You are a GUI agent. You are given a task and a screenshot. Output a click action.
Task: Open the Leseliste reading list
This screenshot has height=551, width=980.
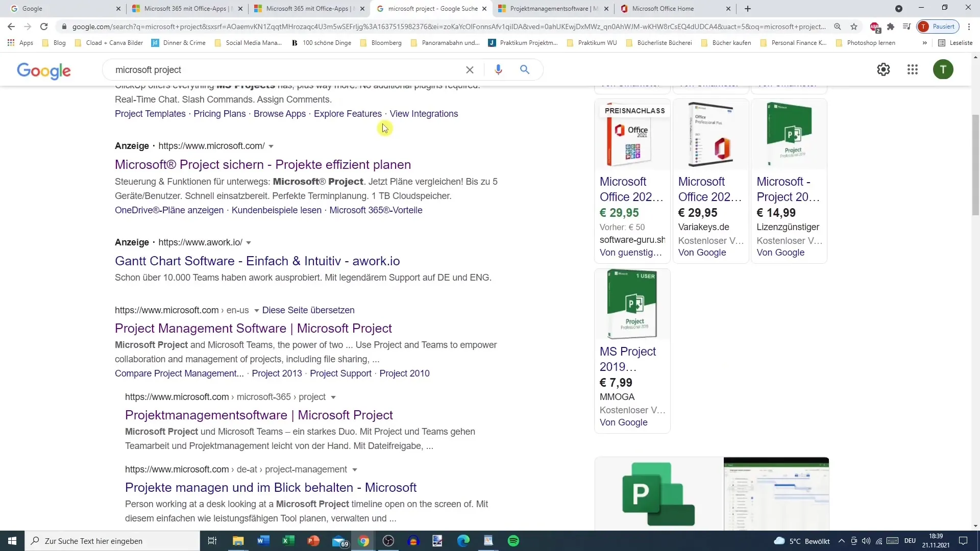click(x=955, y=43)
